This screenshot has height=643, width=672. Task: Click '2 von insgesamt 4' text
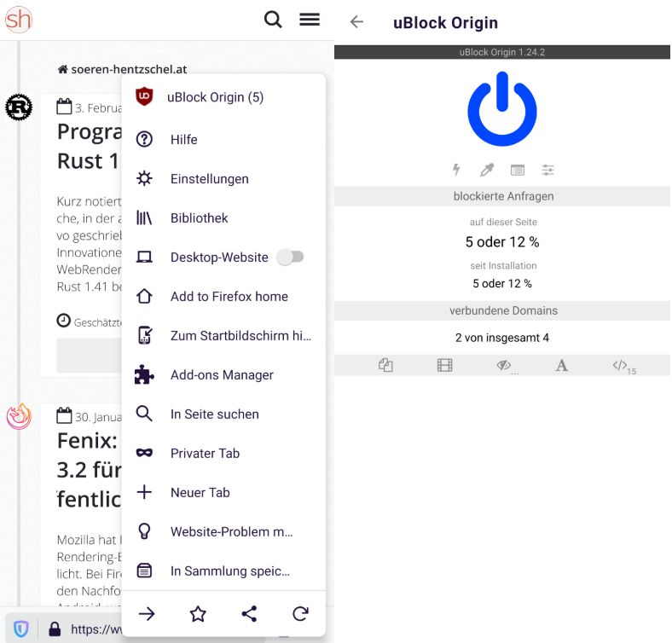[x=502, y=338]
